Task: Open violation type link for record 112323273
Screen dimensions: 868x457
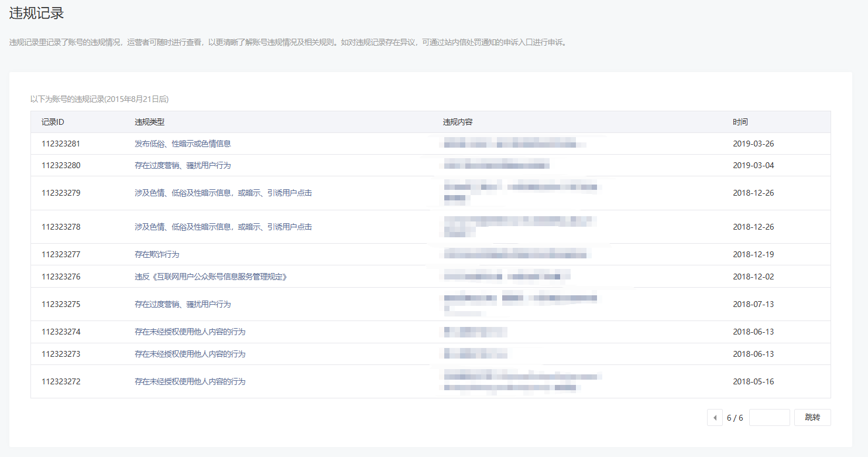Action: click(190, 354)
